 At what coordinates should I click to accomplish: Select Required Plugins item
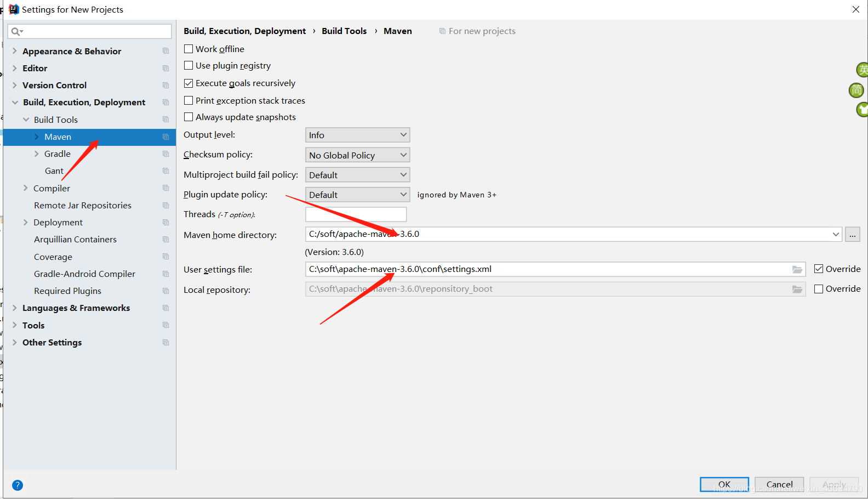pos(67,291)
